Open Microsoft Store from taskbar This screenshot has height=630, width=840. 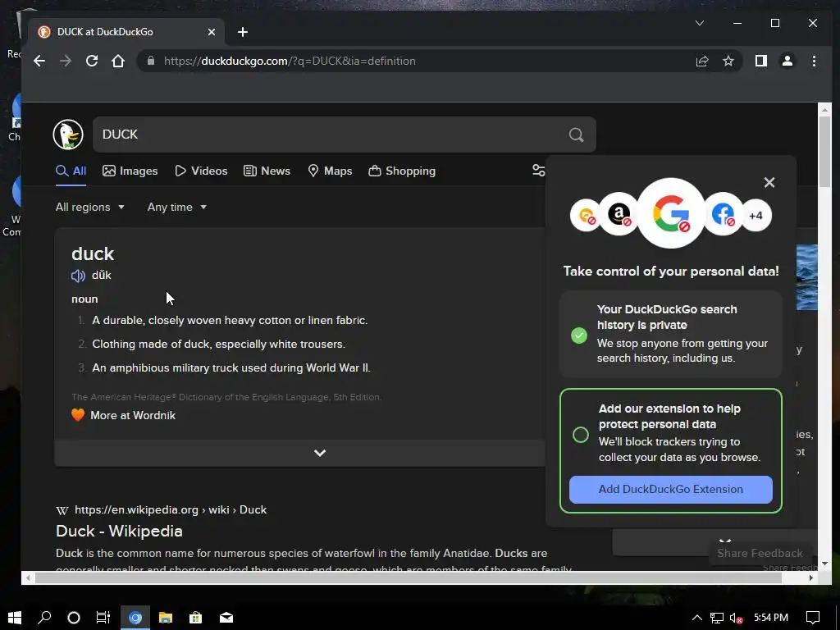[195, 618]
